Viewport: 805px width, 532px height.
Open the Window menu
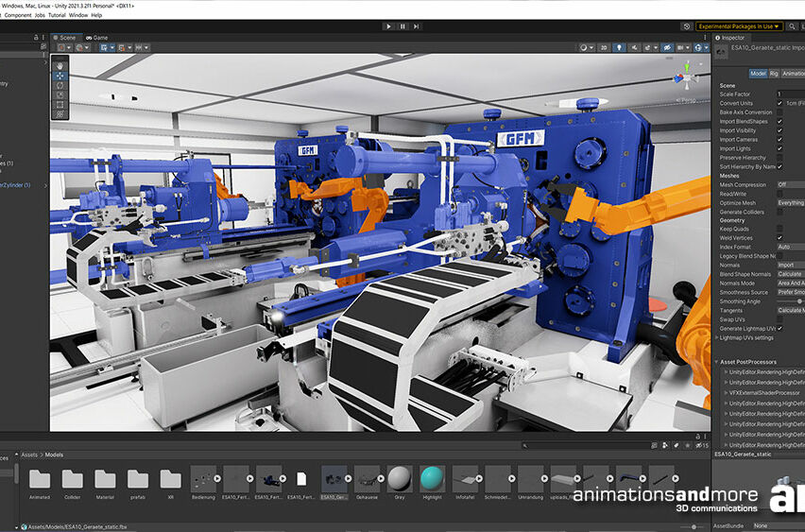(x=78, y=15)
